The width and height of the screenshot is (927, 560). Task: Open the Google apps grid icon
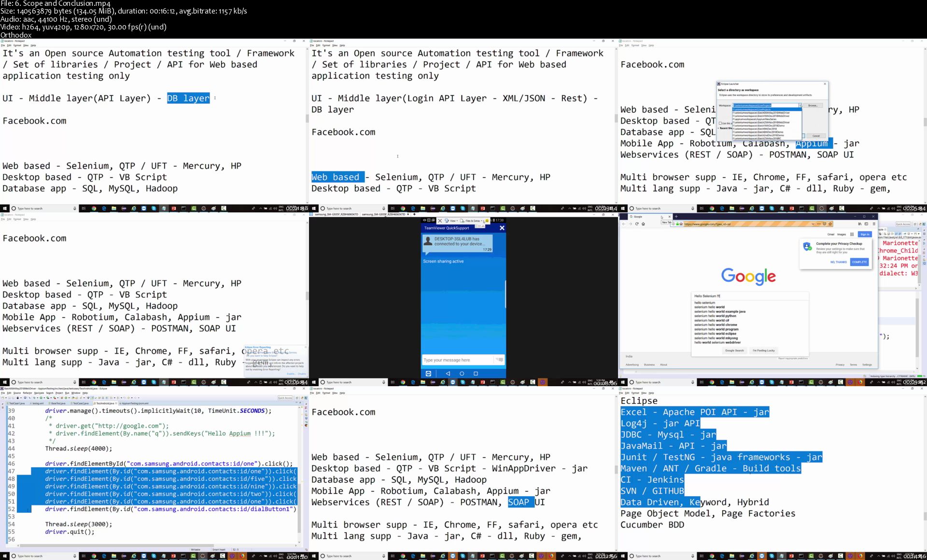click(x=852, y=234)
